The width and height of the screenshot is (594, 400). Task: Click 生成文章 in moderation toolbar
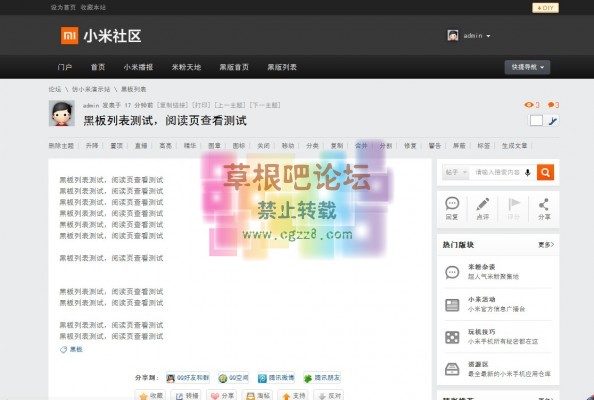point(514,146)
